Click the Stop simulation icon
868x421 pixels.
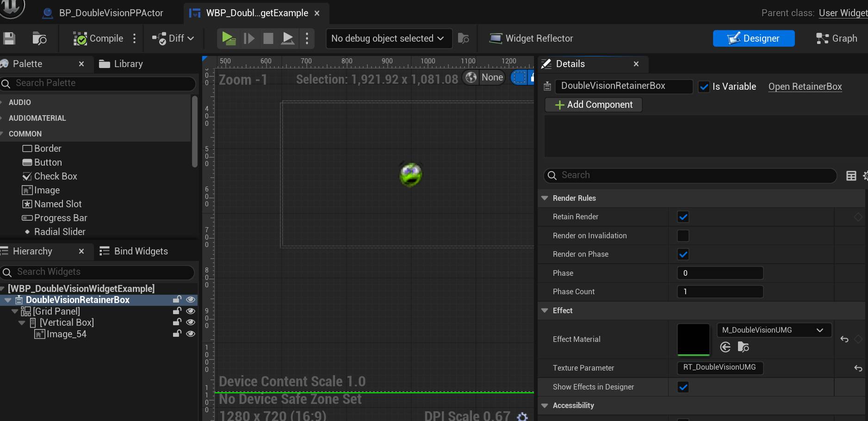pos(268,38)
